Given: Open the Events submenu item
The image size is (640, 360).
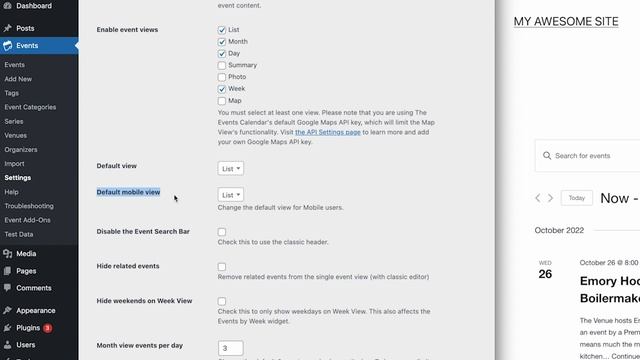Looking at the screenshot, I should pos(15,64).
